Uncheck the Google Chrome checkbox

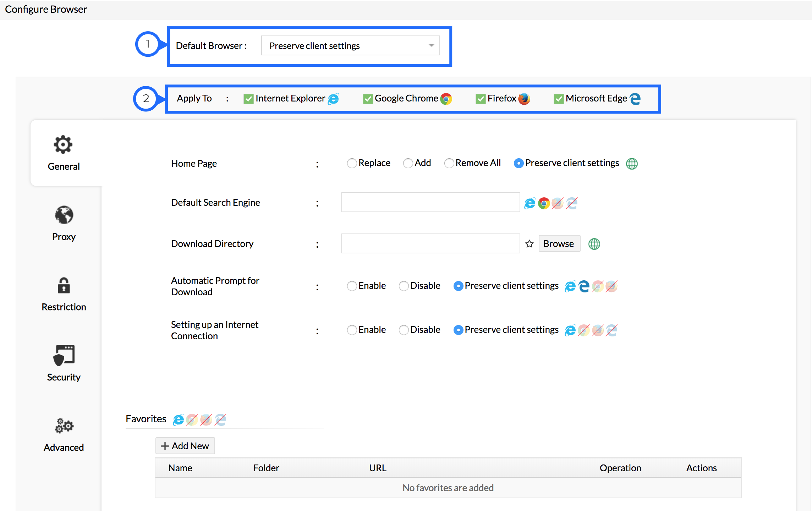pos(368,99)
